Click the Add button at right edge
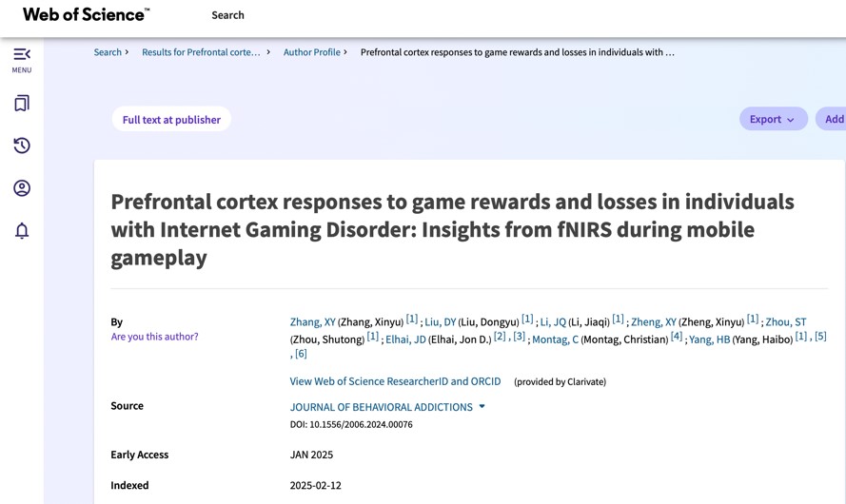 coord(832,119)
